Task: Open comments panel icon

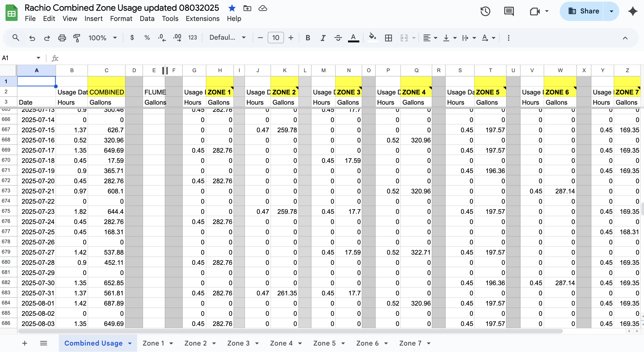Action: pyautogui.click(x=509, y=11)
